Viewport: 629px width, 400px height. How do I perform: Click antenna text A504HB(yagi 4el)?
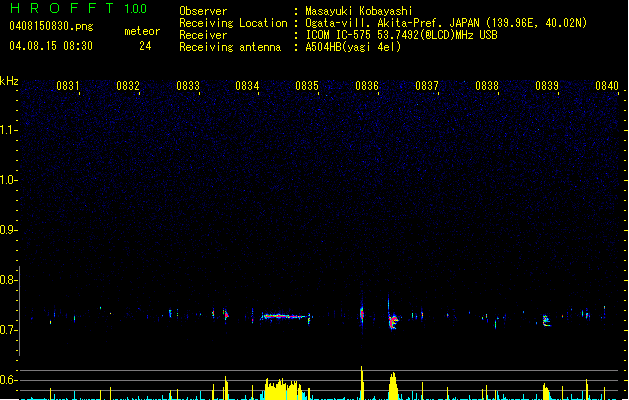click(353, 47)
